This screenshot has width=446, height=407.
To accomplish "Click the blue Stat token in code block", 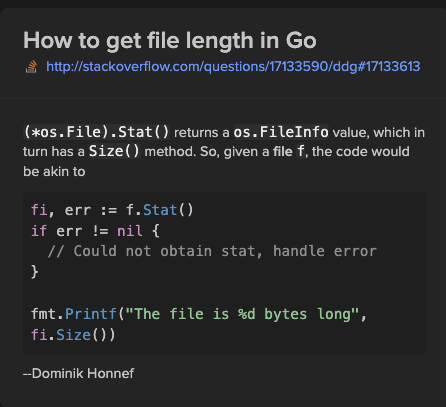I will click(160, 210).
